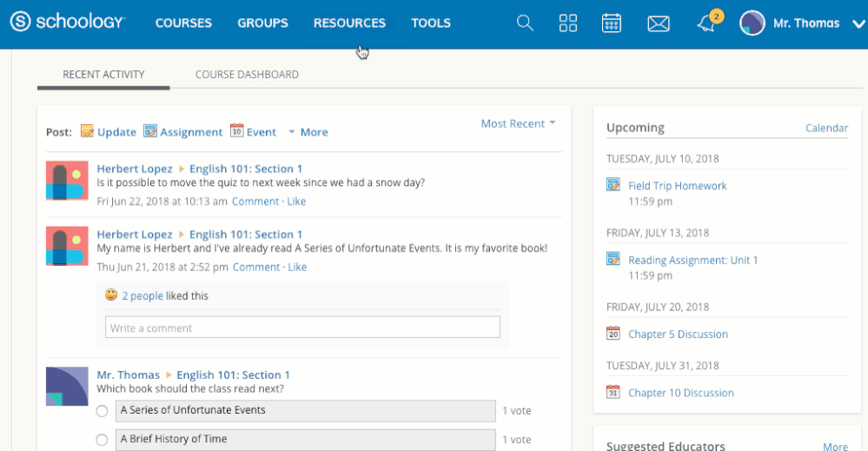Screen dimensions: 868x451
Task: Click English 101: Section 1 on snow day post
Action: coord(246,169)
